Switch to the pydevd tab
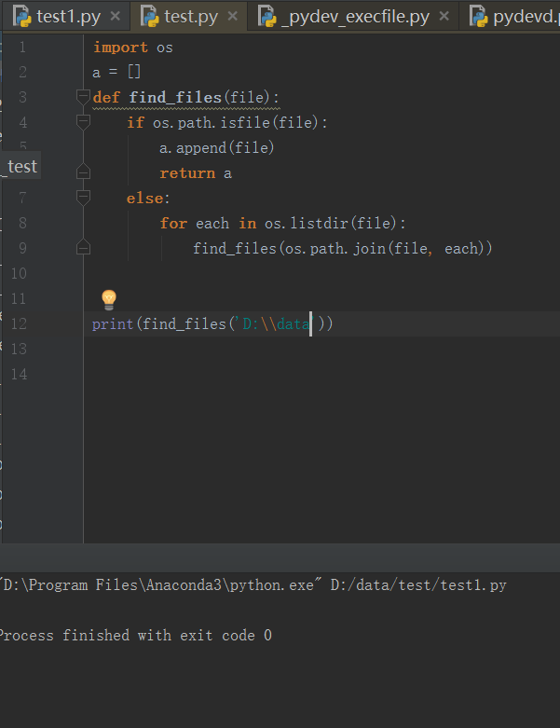 click(525, 16)
